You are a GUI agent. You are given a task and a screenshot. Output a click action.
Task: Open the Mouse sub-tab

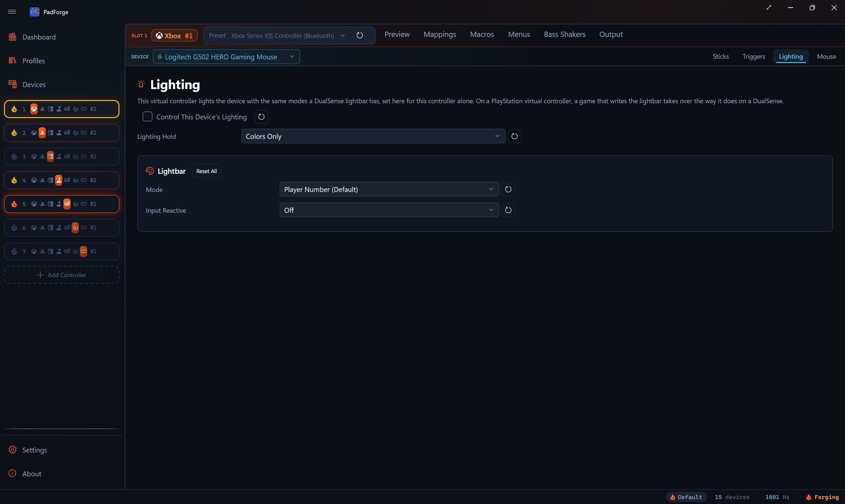click(826, 56)
